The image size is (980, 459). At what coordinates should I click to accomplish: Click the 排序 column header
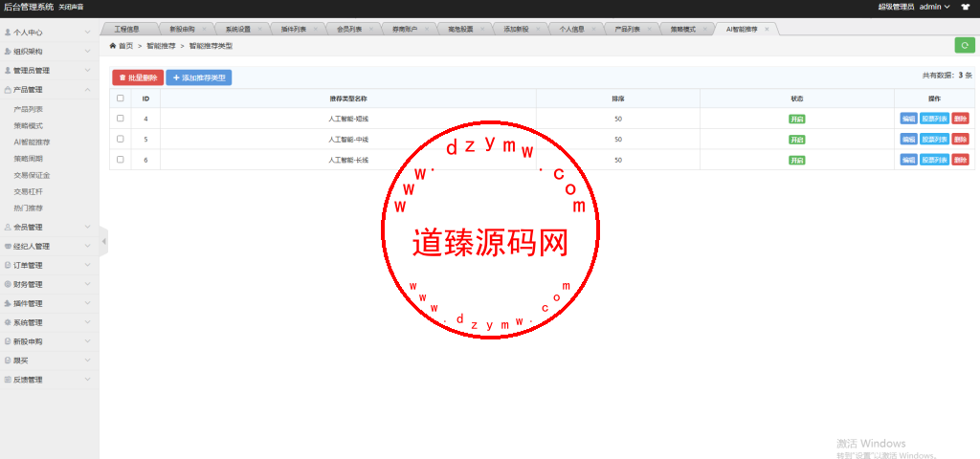(618, 98)
